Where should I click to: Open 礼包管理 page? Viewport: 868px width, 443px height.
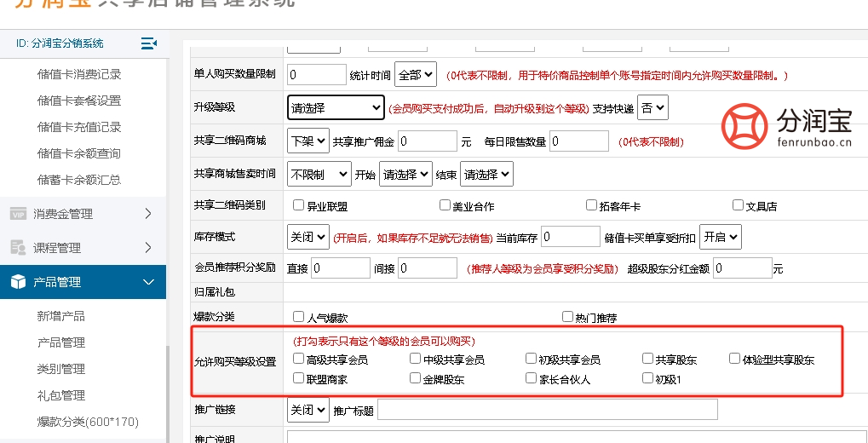[x=60, y=395]
